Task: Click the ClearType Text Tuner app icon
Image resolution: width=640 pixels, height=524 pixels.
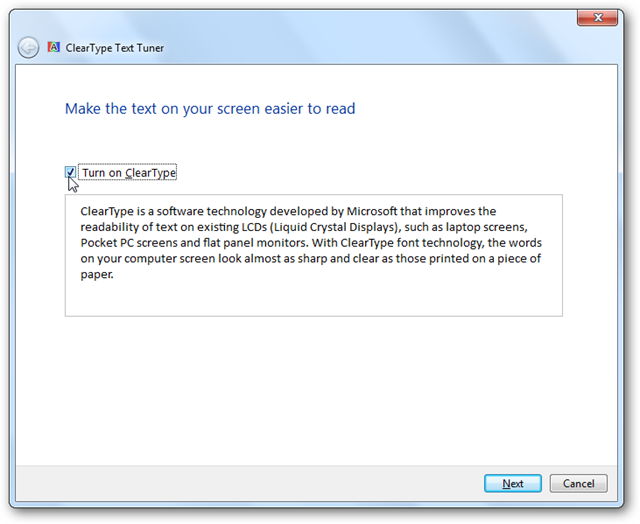Action: point(54,47)
